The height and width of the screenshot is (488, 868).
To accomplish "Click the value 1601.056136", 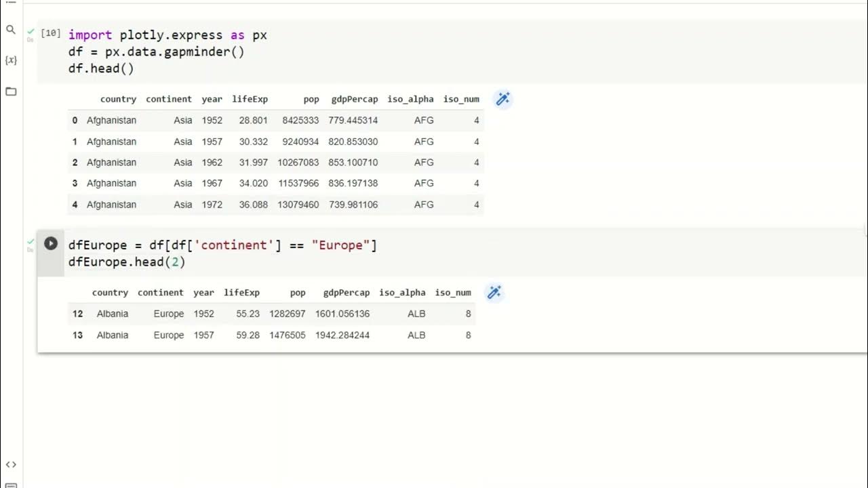I will click(x=342, y=314).
